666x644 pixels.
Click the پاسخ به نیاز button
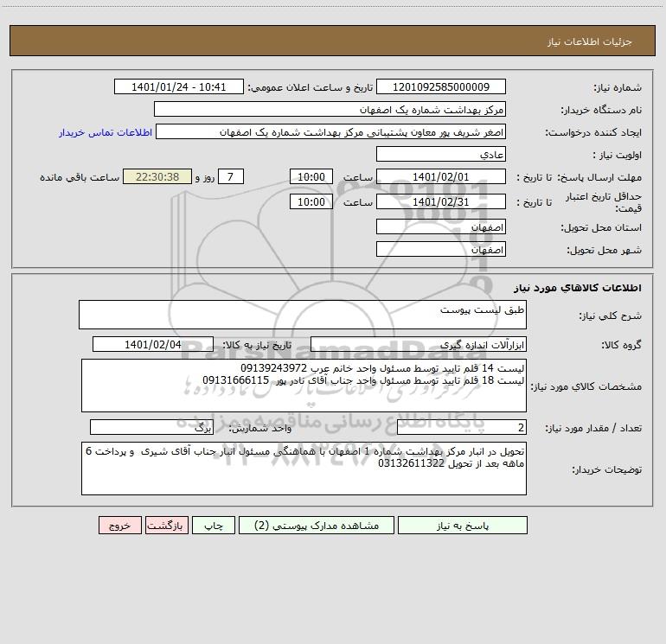point(463,526)
